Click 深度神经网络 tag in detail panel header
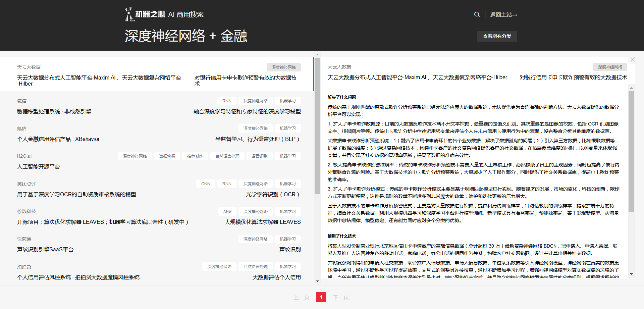The width and height of the screenshot is (644, 309). coord(610,67)
